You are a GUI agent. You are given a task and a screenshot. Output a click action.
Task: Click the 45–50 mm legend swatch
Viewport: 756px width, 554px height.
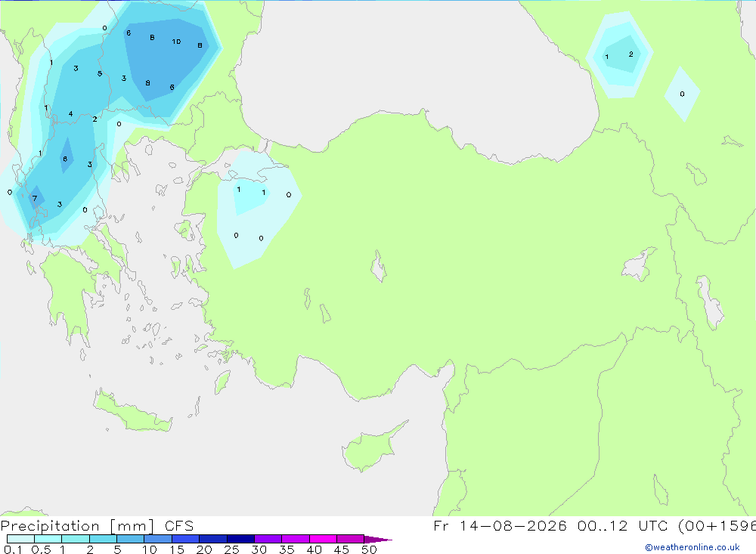(351, 539)
